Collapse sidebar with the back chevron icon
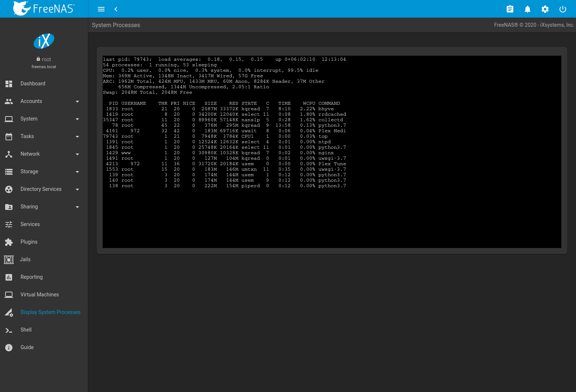Viewport: 576px width, 392px height. coord(116,9)
